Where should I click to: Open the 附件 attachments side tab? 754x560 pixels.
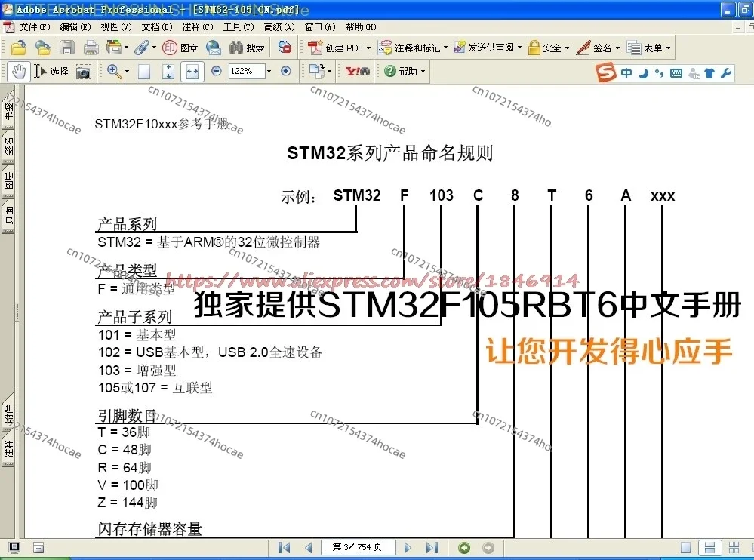(8, 414)
